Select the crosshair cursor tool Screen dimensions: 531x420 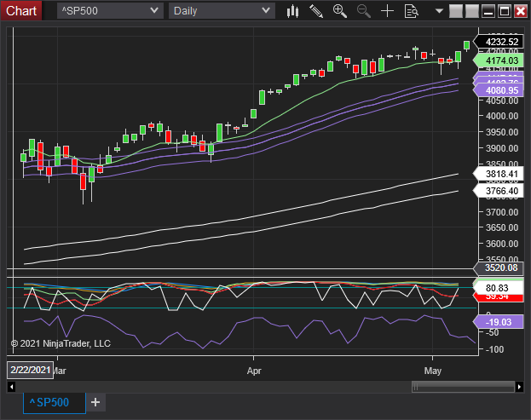387,11
